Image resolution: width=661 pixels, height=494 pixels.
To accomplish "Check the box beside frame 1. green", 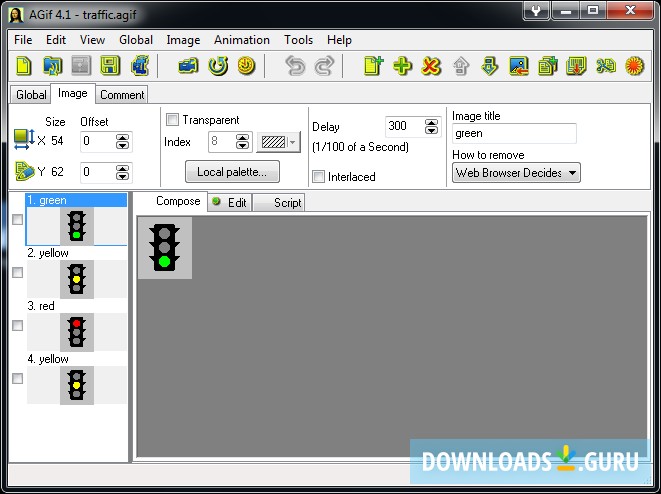I will (x=17, y=220).
